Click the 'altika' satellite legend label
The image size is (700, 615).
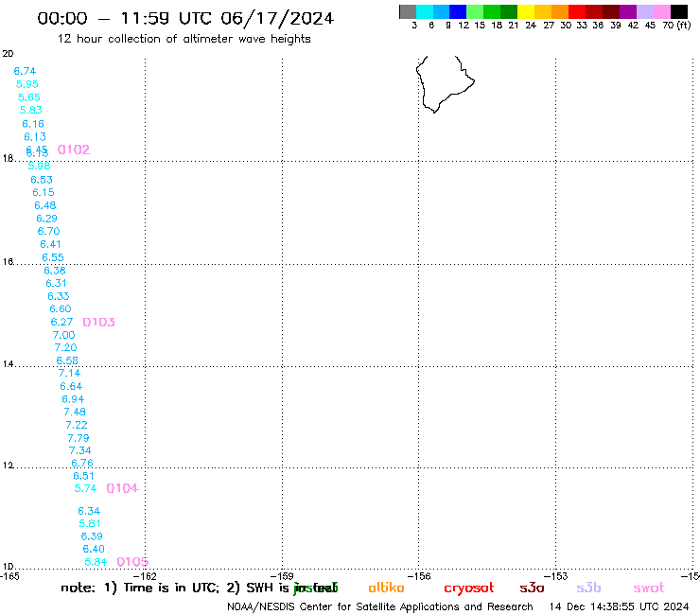(386, 588)
